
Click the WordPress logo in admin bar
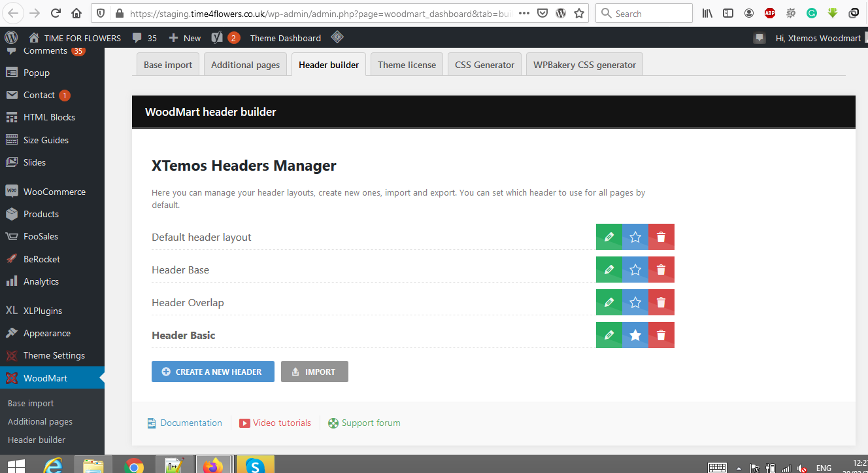click(x=12, y=37)
